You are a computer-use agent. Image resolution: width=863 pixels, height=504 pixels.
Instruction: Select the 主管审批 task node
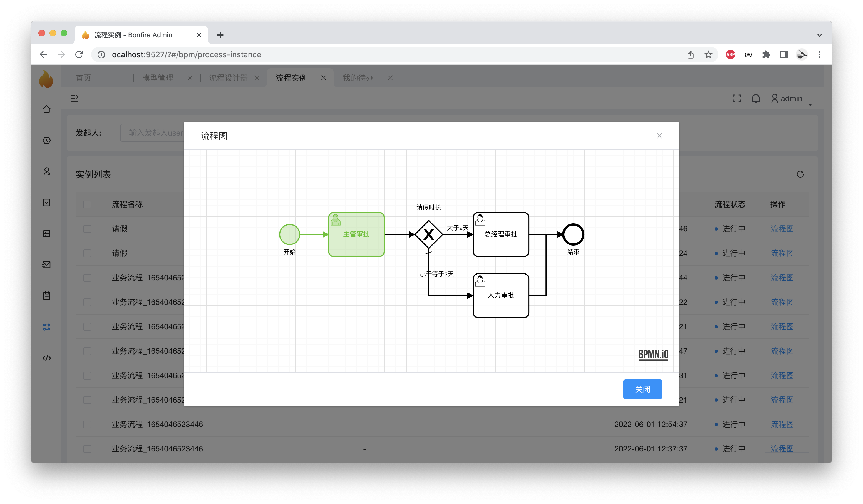point(356,234)
